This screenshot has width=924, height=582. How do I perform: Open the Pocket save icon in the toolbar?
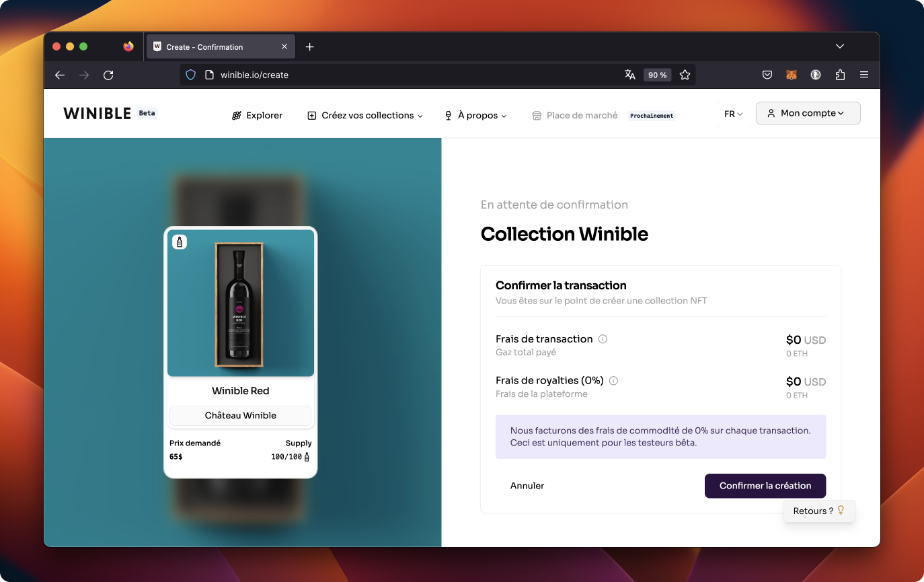click(767, 75)
